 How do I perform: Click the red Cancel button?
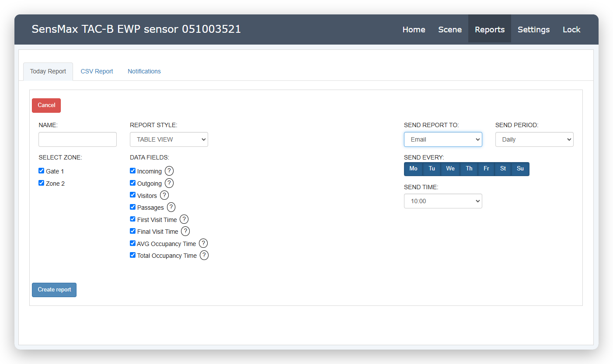coord(46,105)
